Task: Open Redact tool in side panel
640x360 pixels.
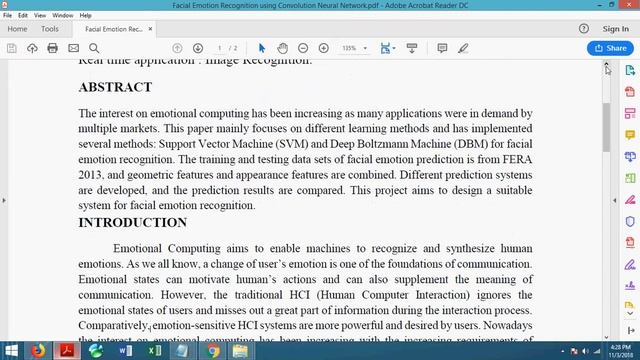Action: tap(630, 200)
